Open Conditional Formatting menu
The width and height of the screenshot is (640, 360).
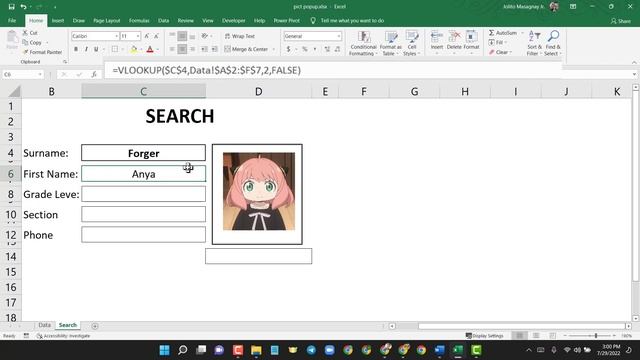click(363, 43)
